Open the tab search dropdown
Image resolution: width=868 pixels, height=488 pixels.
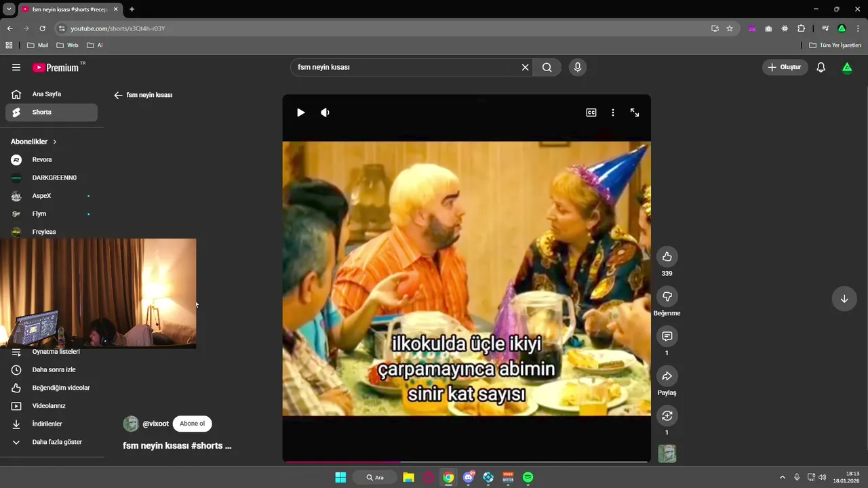coord(9,9)
